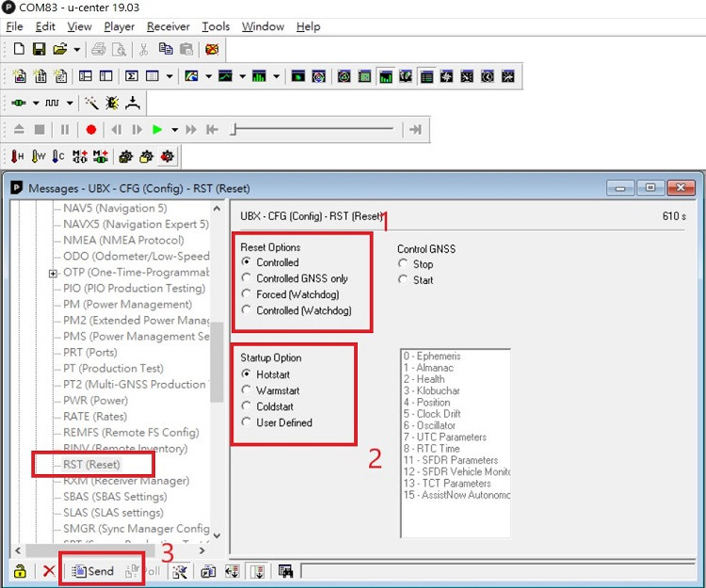Click the Coldstart thermometer icon
The width and height of the screenshot is (706, 588).
[x=58, y=156]
